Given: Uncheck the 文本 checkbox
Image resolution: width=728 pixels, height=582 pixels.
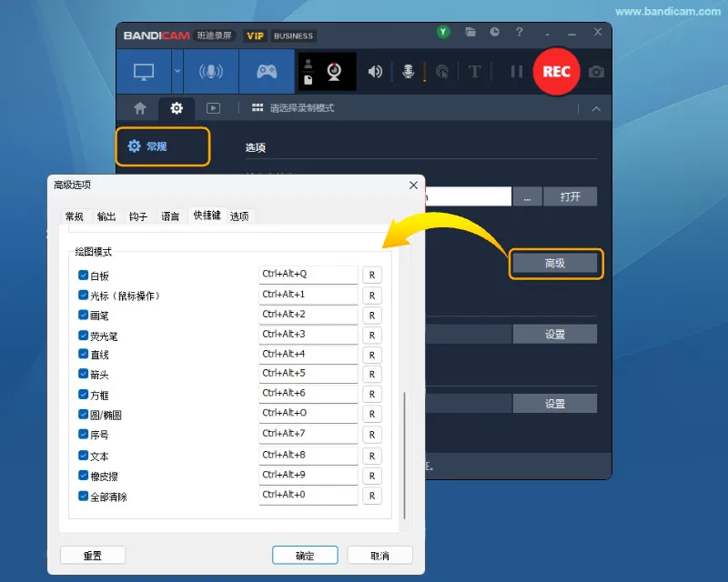Looking at the screenshot, I should [x=84, y=456].
